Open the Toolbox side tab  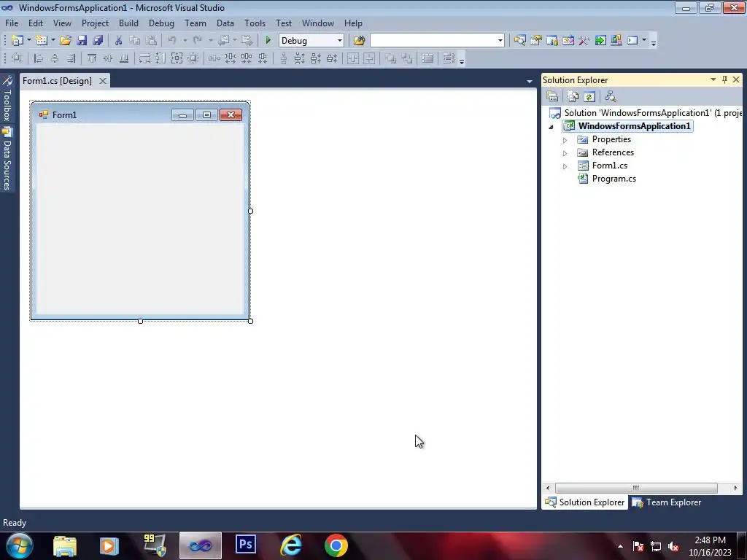(x=7, y=99)
